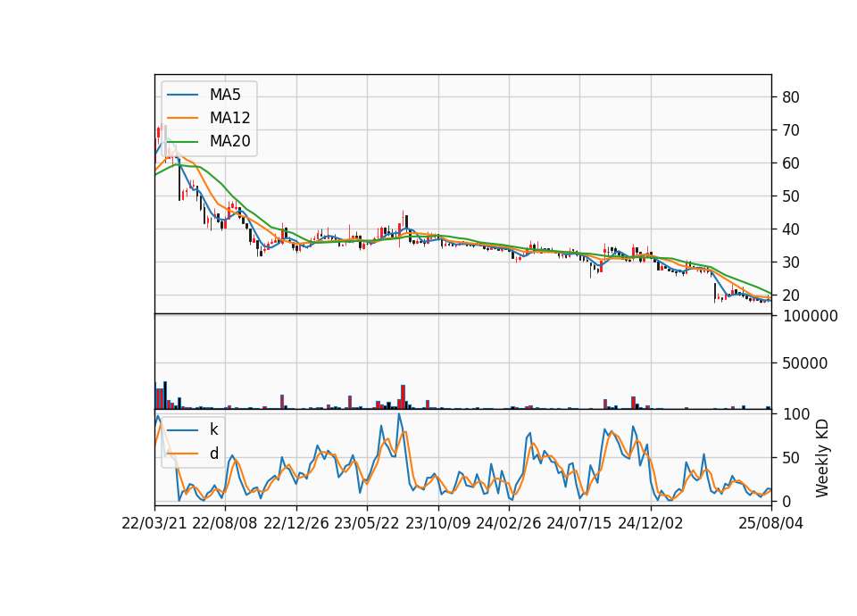Click the 24/12/02 date axis label

point(651,523)
